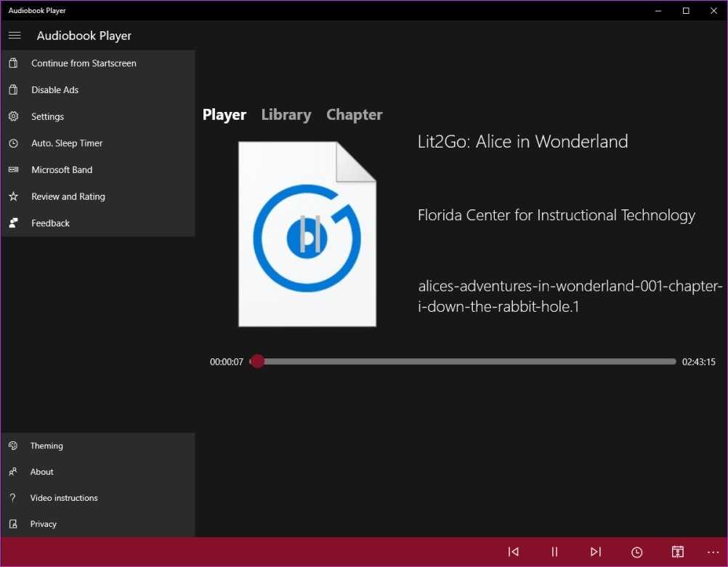The width and height of the screenshot is (728, 567).
Task: Select Disable Ads in sidebar
Action: [x=54, y=90]
